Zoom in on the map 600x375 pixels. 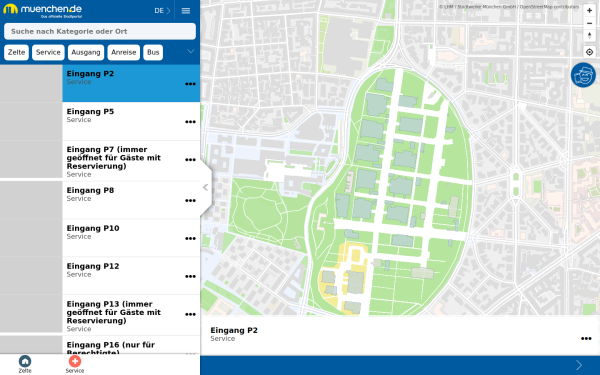coord(589,11)
